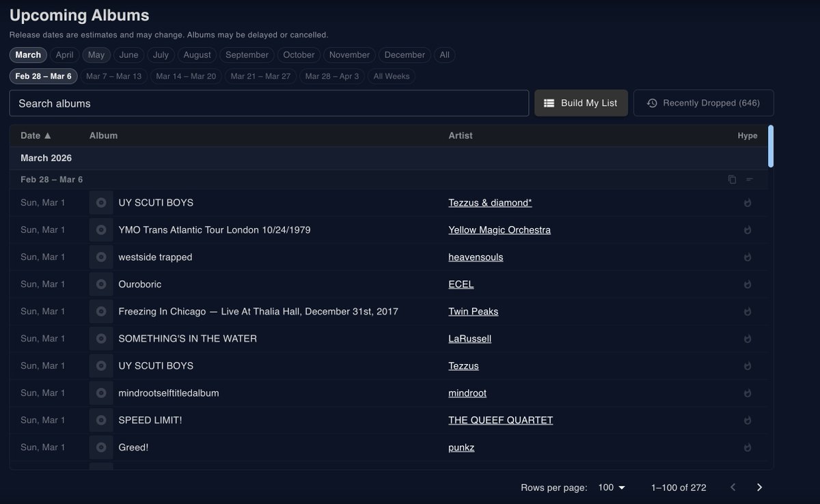Select the March month filter
Viewport: 820px width, 504px height.
(28, 55)
